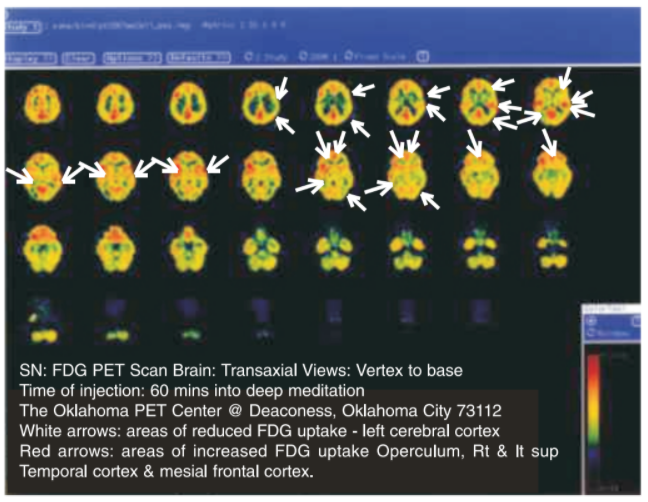This screenshot has height=502, width=648.
Task: Select last slice in top row with arrows
Action: pos(551,102)
